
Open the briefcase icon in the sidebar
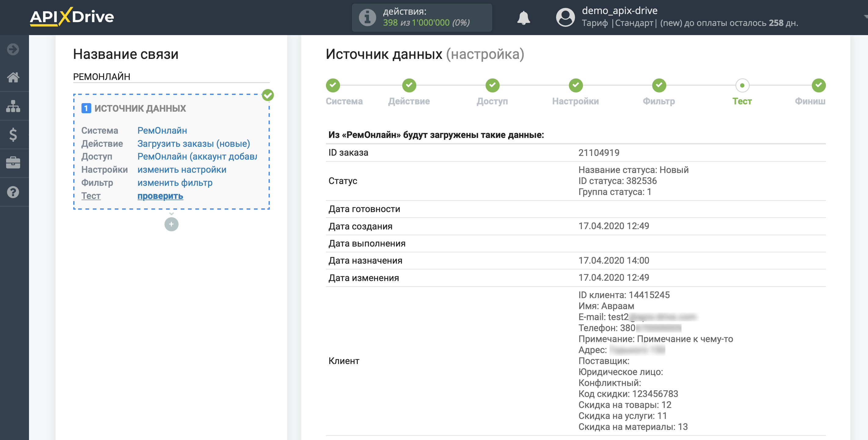[x=13, y=163]
